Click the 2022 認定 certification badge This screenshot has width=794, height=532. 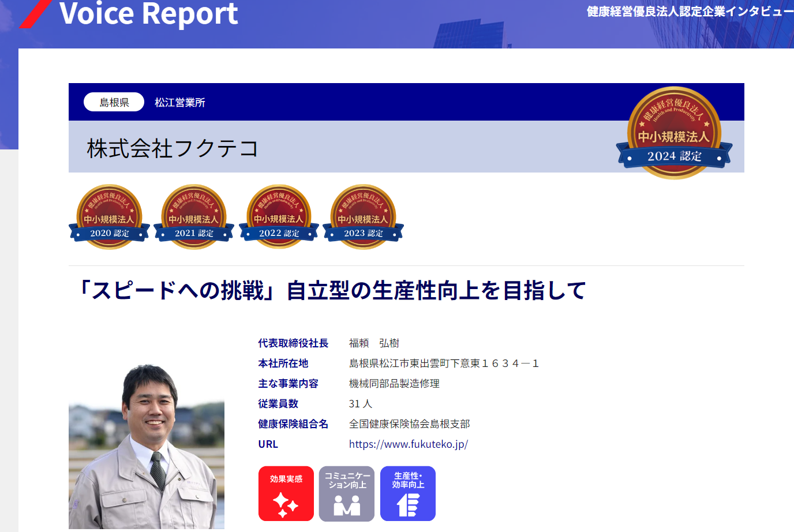point(279,217)
